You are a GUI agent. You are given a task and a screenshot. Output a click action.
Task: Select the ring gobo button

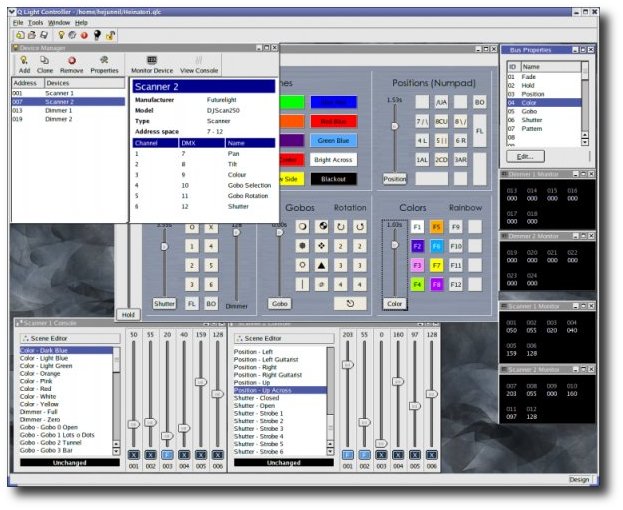(302, 265)
